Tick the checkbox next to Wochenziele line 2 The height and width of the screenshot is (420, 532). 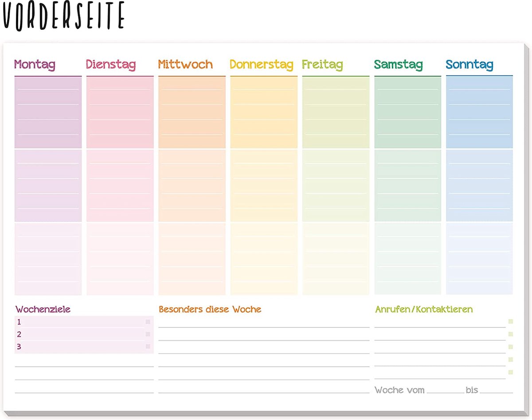(148, 334)
